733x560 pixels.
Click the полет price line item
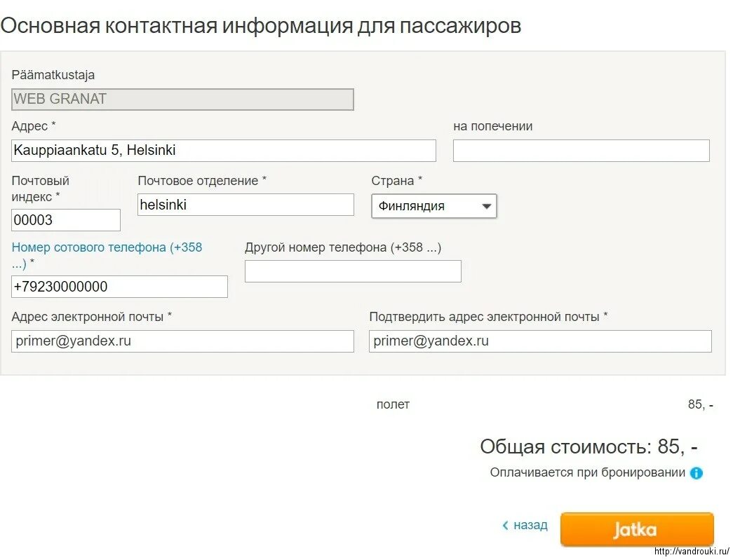pos(393,404)
